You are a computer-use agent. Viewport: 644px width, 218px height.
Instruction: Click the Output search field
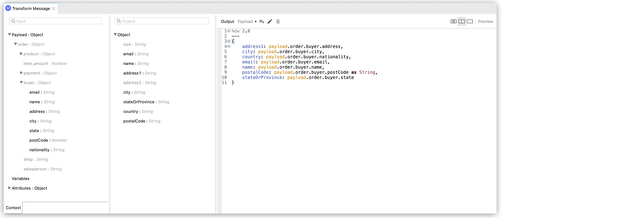point(162,21)
